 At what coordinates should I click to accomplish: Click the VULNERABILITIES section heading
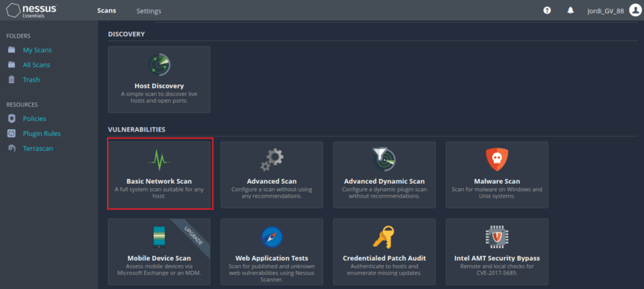pos(136,130)
